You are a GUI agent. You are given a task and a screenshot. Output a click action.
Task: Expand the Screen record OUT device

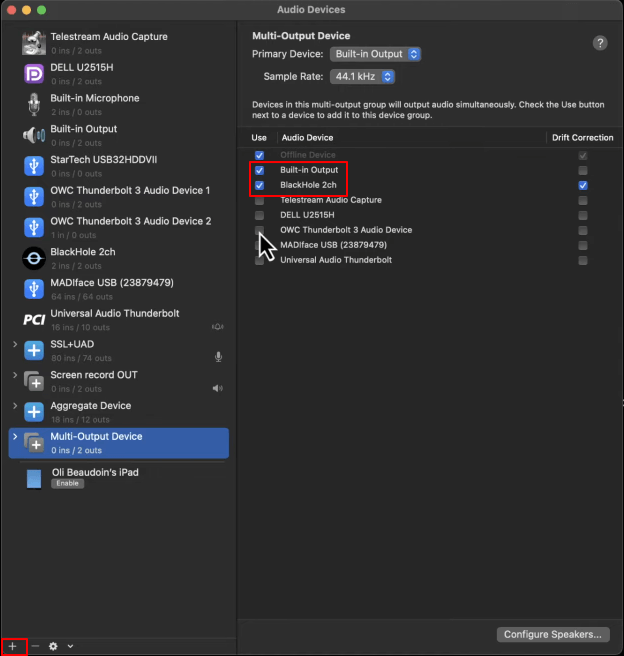click(14, 375)
